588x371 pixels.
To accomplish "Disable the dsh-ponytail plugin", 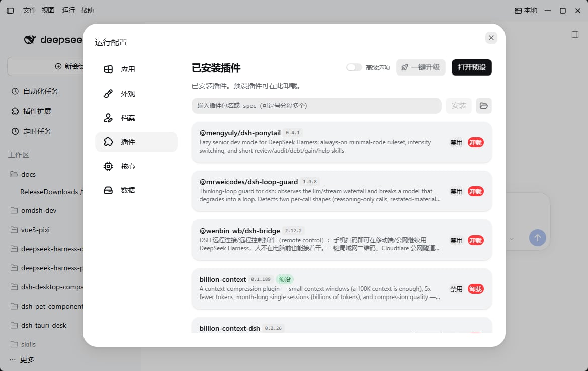I will pyautogui.click(x=456, y=143).
